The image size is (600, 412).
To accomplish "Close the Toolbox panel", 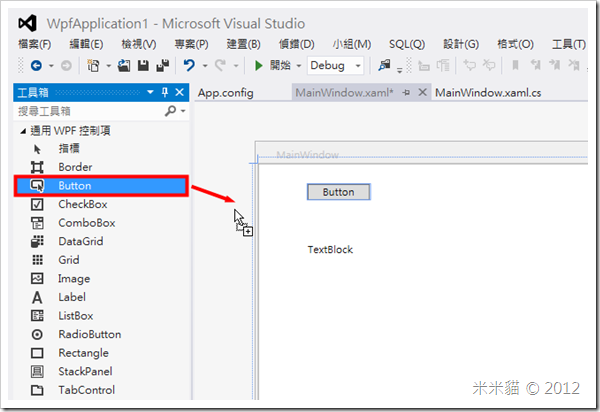I will (x=179, y=92).
